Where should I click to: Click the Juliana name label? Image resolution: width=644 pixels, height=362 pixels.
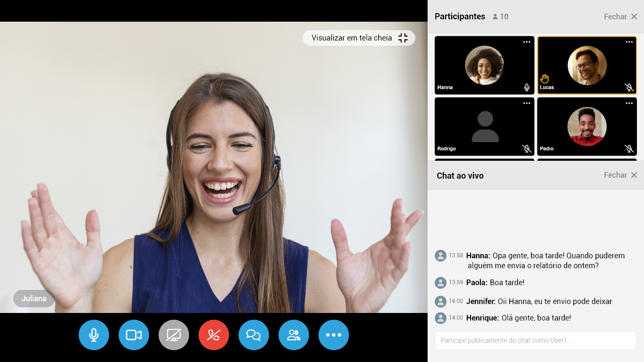click(x=34, y=298)
